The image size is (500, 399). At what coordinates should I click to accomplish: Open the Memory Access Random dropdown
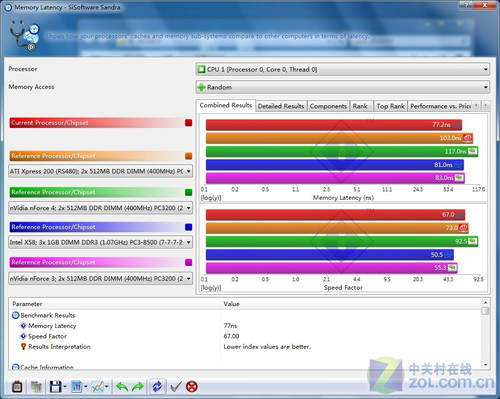(343, 87)
